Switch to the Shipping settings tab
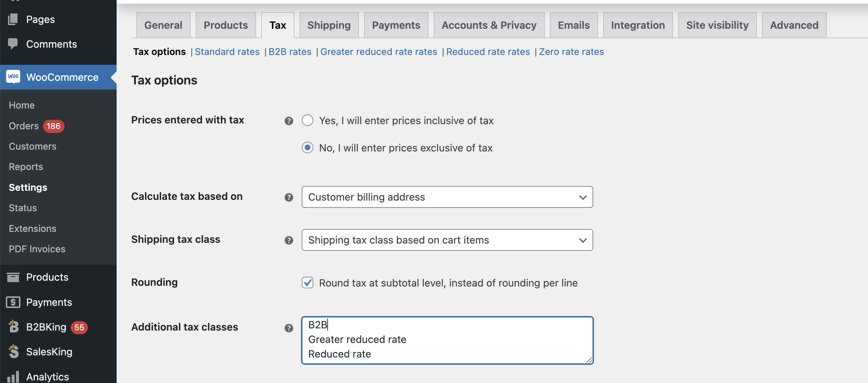 coord(329,25)
